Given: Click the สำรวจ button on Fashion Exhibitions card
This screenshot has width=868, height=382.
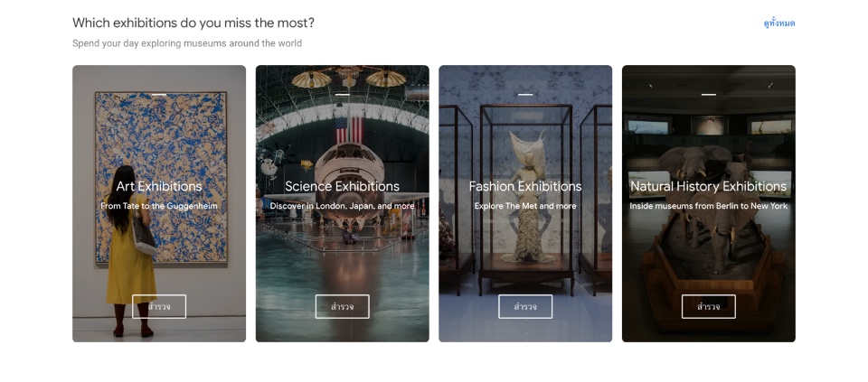Looking at the screenshot, I should pos(525,307).
